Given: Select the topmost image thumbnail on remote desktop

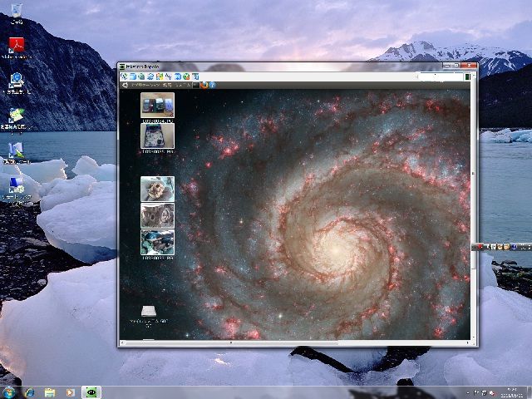Looking at the screenshot, I should 157,106.
